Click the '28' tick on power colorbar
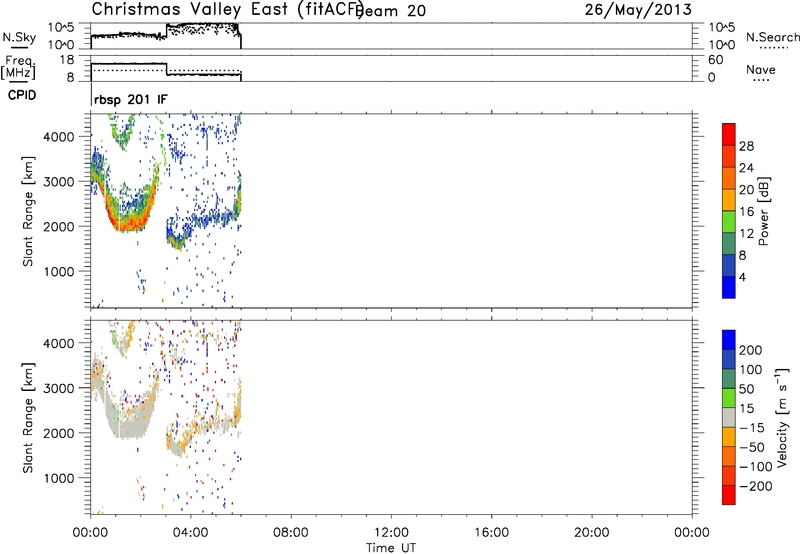 (746, 146)
